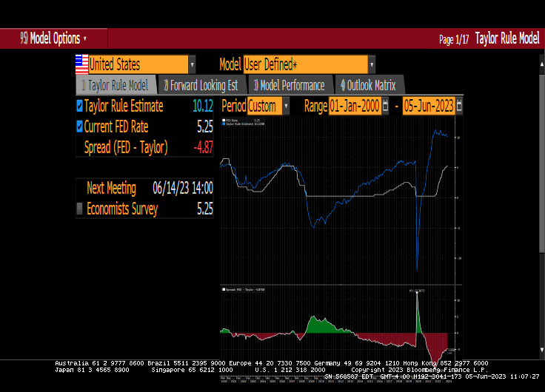The height and width of the screenshot is (392, 545).
Task: Click the Page 1/17 indicator
Action: (x=454, y=39)
